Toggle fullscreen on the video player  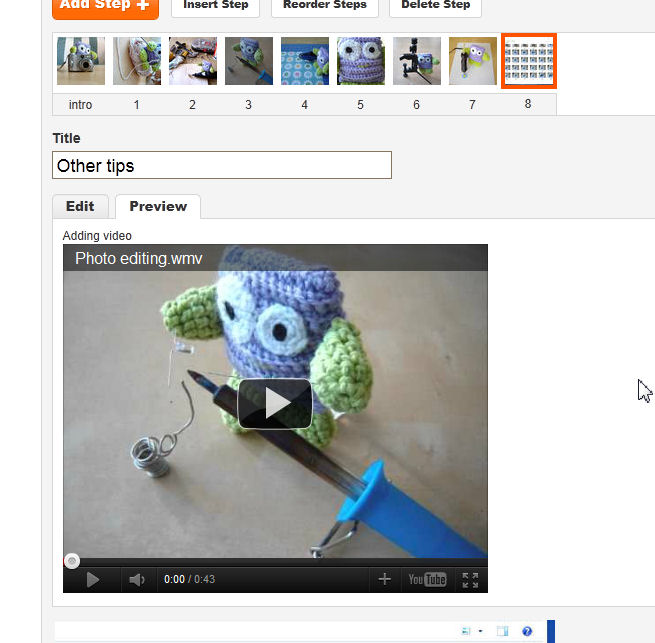pos(470,580)
